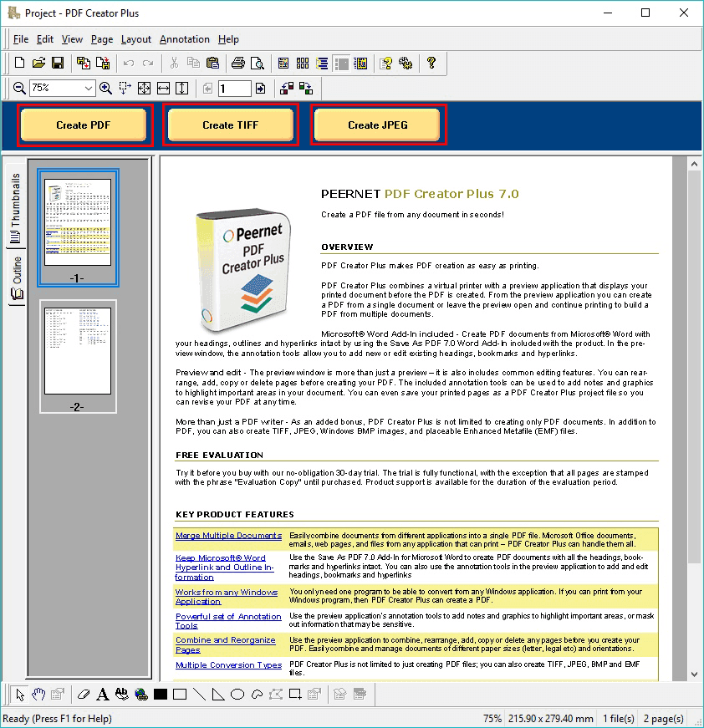Viewport: 704px width, 728px height.
Task: Go to next page with the right arrow icon
Action: [x=261, y=89]
